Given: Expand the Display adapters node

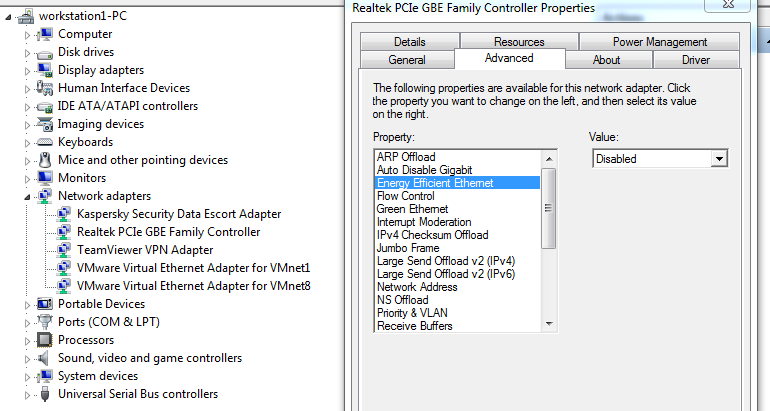Looking at the screenshot, I should [28, 71].
